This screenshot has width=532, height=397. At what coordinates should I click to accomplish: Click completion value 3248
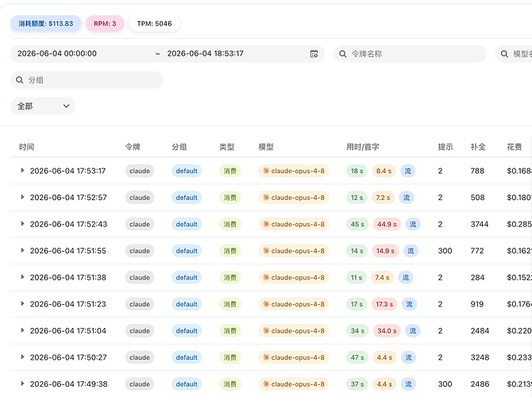[480, 357]
